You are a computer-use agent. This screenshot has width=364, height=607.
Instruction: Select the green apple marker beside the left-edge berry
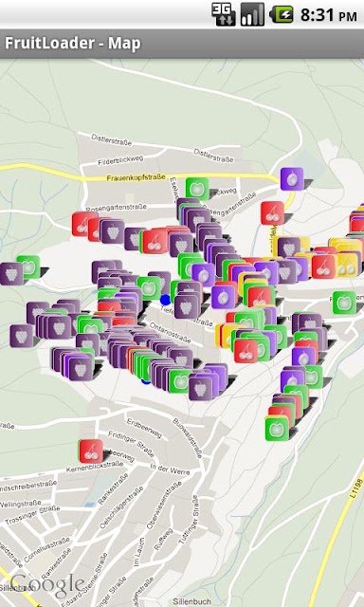[x=28, y=267]
